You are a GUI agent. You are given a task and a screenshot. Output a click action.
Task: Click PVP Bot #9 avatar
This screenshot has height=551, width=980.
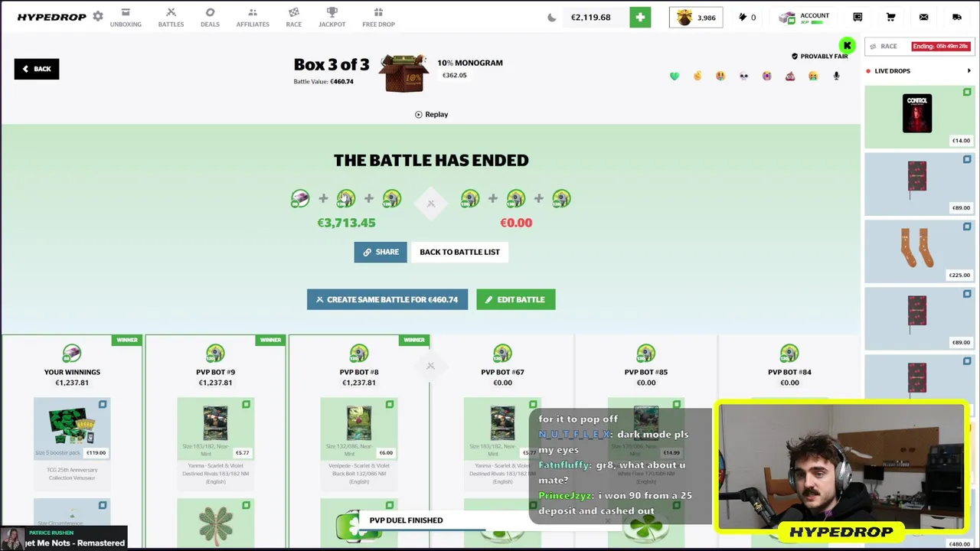(215, 354)
